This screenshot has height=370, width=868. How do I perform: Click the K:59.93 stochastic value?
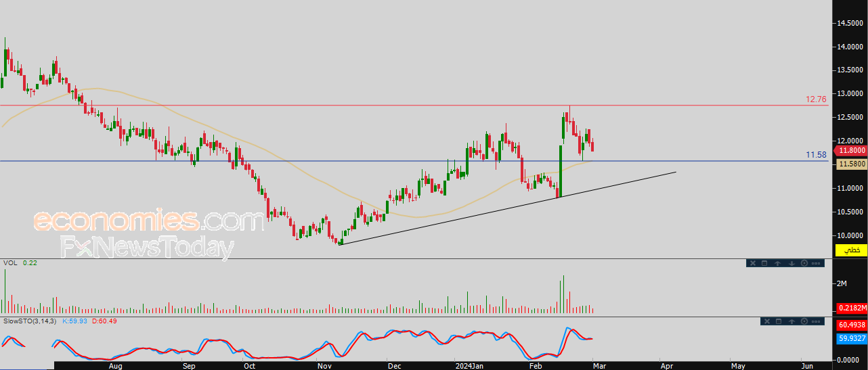[x=76, y=321]
